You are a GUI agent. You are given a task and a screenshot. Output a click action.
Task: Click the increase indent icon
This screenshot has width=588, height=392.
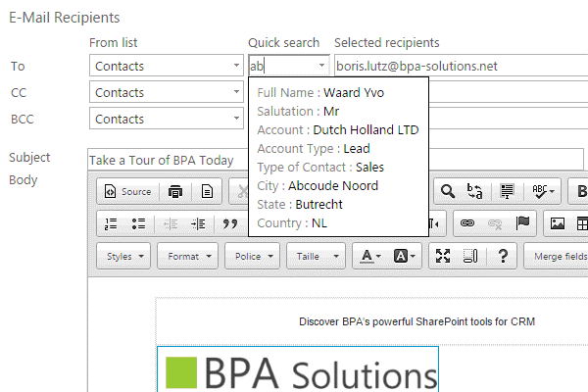click(x=198, y=224)
